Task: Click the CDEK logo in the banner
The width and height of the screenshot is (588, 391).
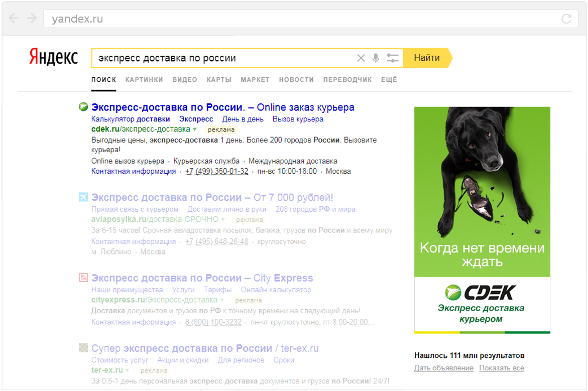Action: pos(481,293)
